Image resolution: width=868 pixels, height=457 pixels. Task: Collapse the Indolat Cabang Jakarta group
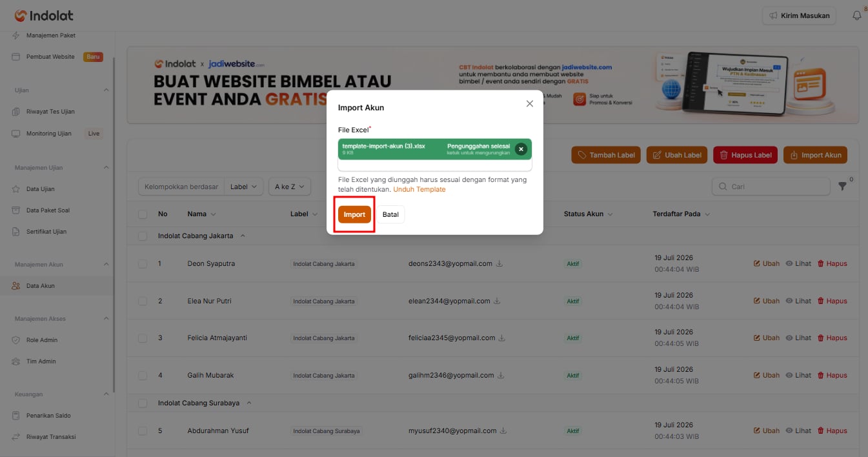(x=243, y=236)
